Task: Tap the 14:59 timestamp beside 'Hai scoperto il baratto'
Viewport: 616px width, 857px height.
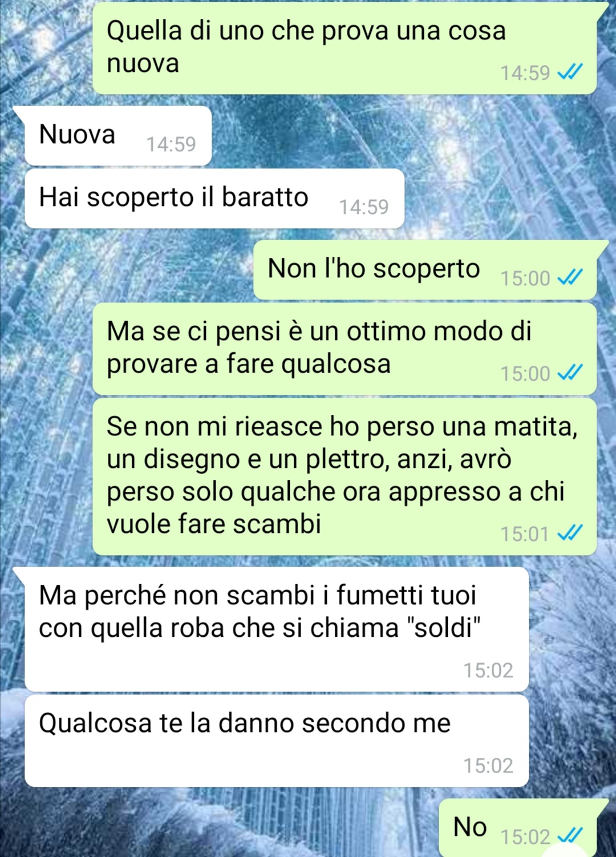Action: coord(364,207)
